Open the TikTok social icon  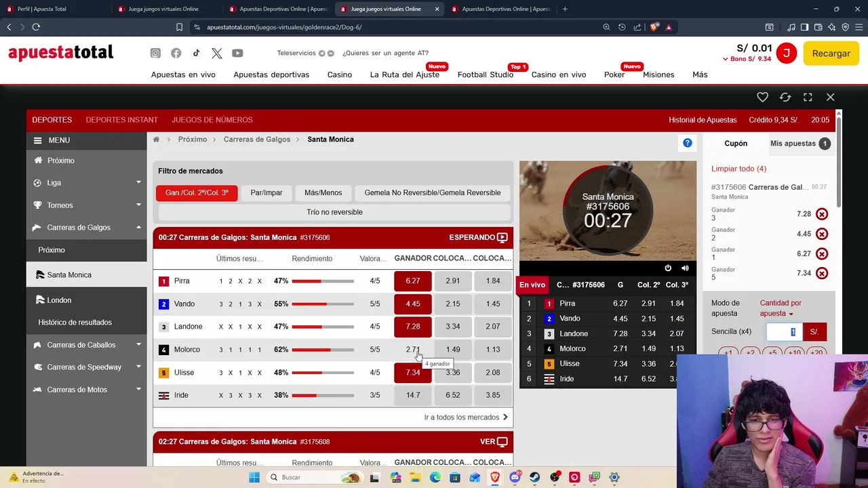pyautogui.click(x=196, y=53)
